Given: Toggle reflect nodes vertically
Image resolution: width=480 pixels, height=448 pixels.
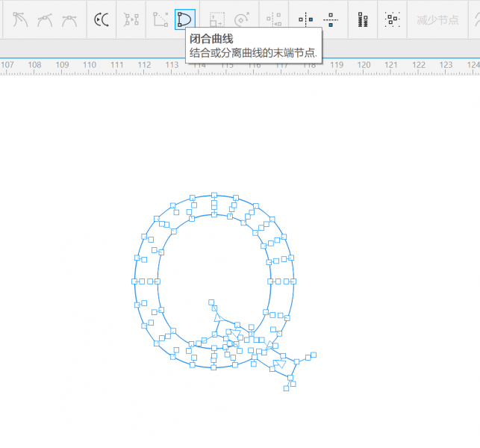Looking at the screenshot, I should point(331,19).
